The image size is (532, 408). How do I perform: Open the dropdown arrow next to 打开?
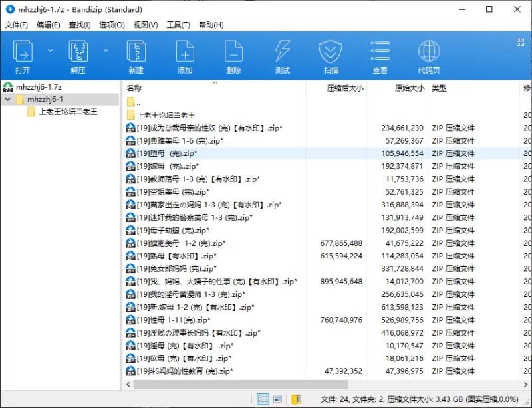coord(50,50)
